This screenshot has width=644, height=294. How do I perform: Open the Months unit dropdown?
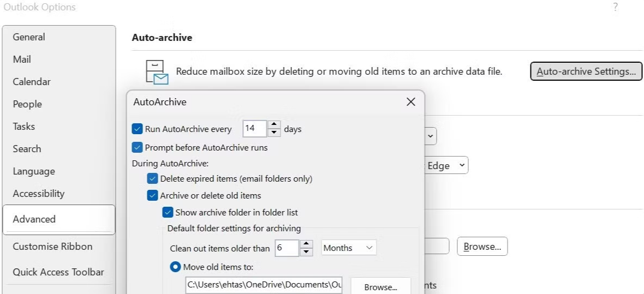pyautogui.click(x=349, y=248)
